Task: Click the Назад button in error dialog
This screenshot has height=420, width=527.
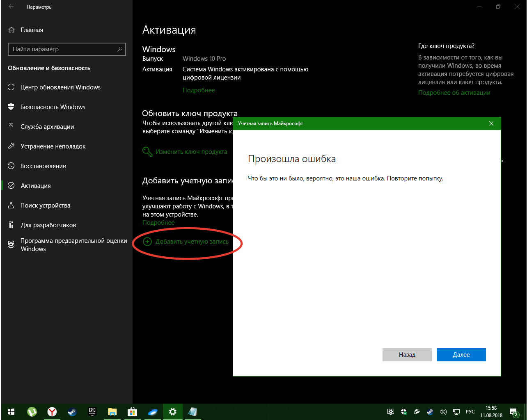Action: coord(407,355)
